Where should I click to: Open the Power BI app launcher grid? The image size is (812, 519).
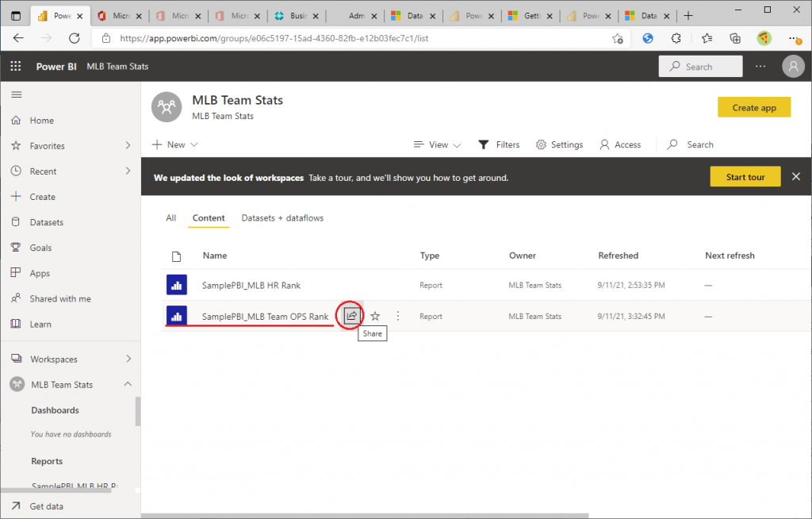coord(16,67)
